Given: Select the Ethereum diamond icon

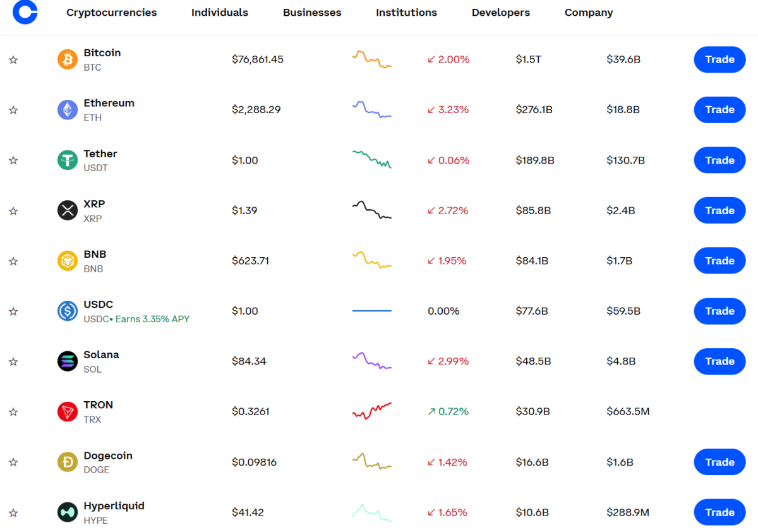Looking at the screenshot, I should point(68,110).
